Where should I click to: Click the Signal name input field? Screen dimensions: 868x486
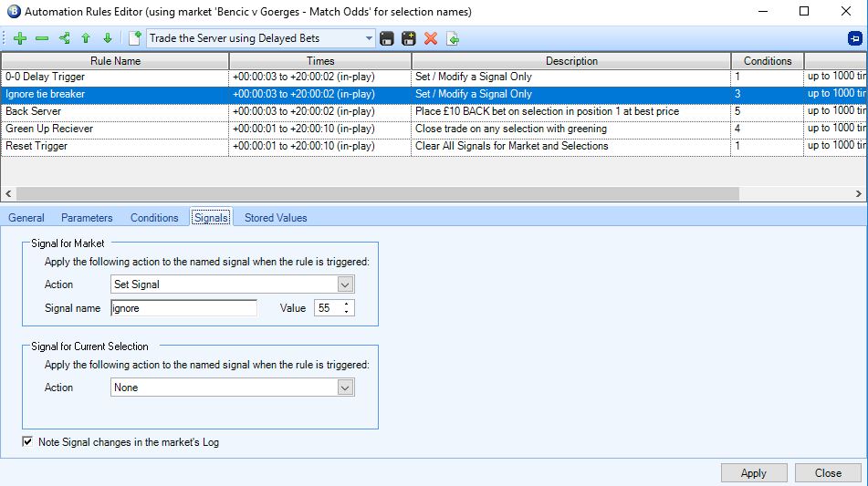coord(183,308)
